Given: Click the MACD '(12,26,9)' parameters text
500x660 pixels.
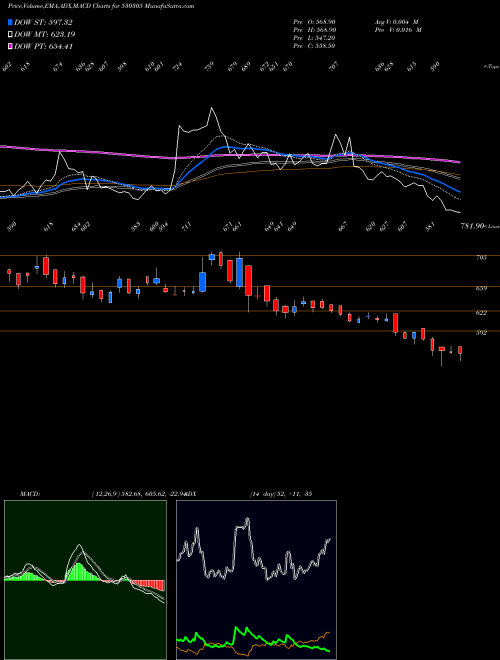Looking at the screenshot, I should pyautogui.click(x=105, y=493).
